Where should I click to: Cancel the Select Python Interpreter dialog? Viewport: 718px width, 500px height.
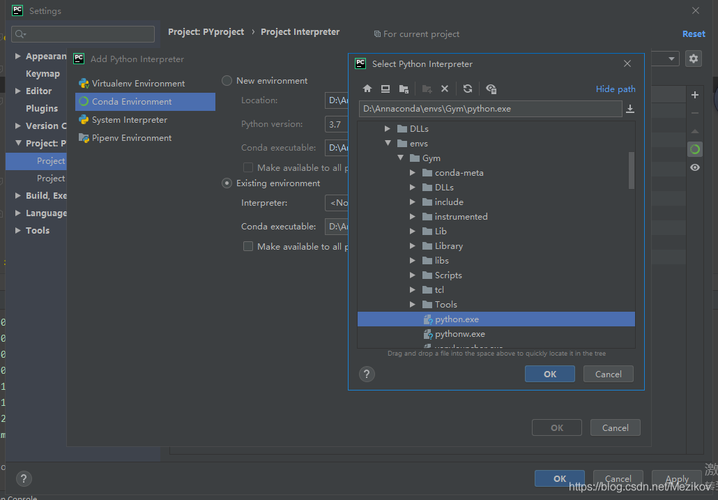click(x=608, y=374)
